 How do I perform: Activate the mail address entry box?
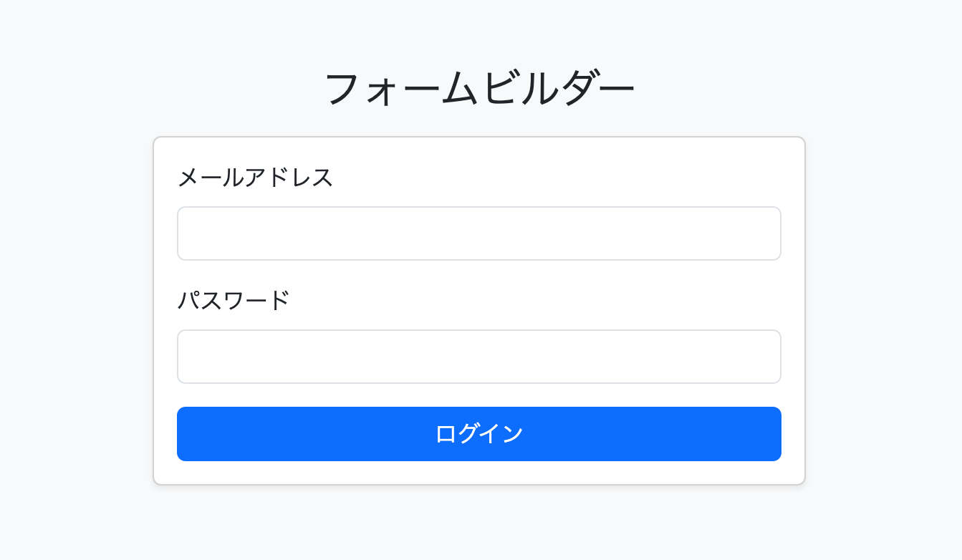(x=478, y=233)
